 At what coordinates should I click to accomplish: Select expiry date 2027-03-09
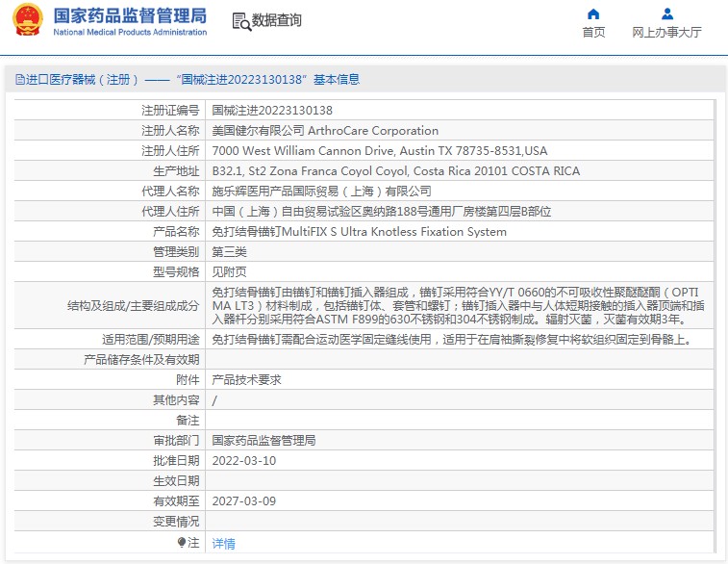tap(243, 501)
